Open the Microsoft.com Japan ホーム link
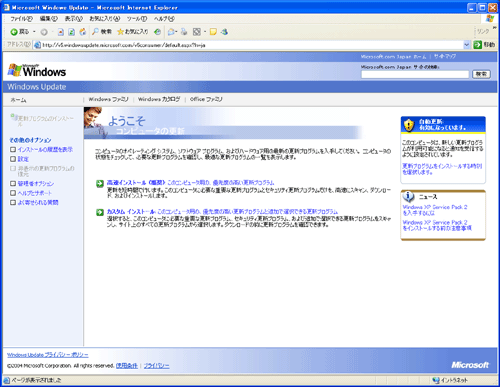 393,57
